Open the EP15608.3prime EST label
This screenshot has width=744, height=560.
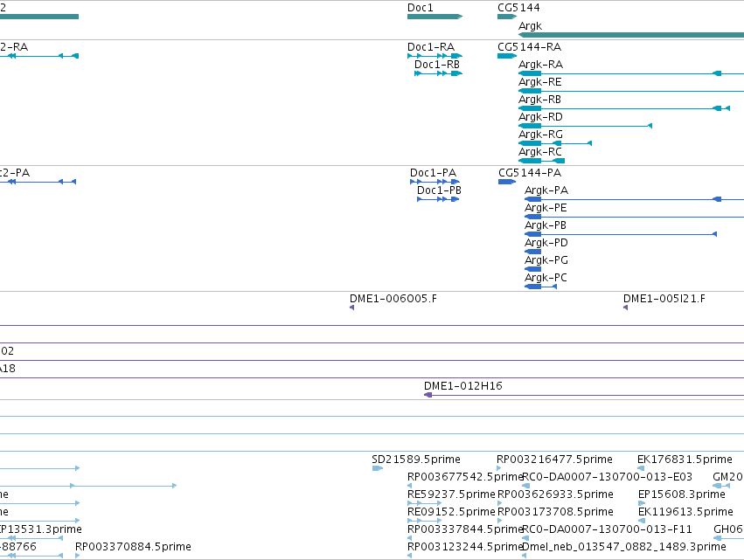(681, 494)
